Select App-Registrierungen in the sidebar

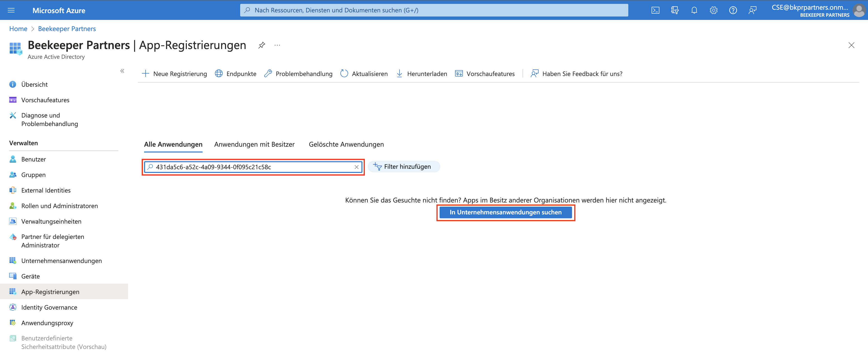pyautogui.click(x=64, y=292)
